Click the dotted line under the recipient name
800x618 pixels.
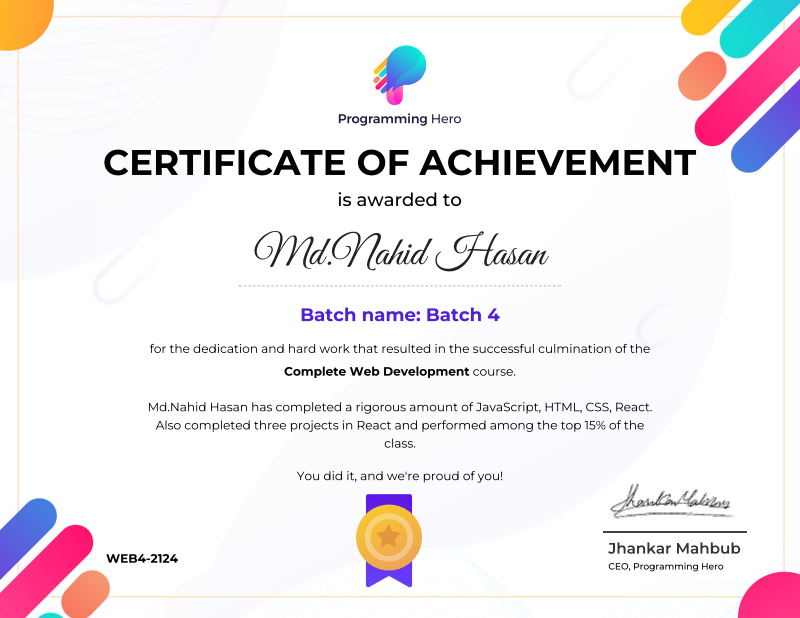[x=399, y=283]
